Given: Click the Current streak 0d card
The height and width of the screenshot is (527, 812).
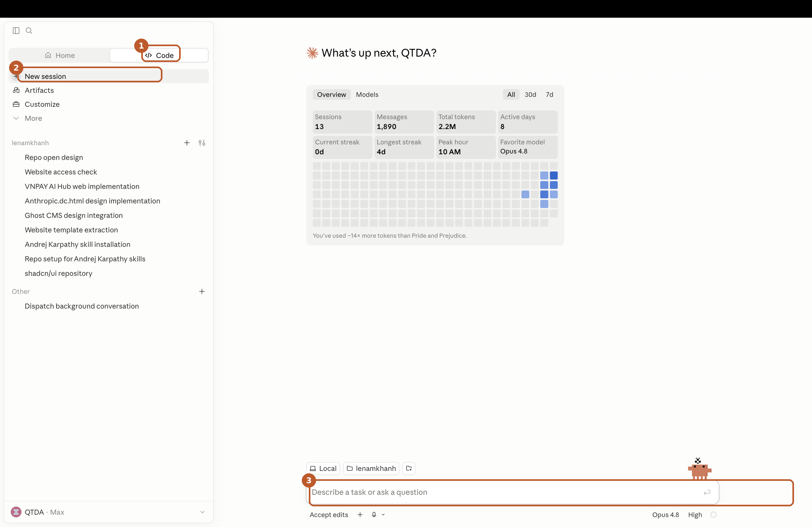Looking at the screenshot, I should pyautogui.click(x=342, y=147).
